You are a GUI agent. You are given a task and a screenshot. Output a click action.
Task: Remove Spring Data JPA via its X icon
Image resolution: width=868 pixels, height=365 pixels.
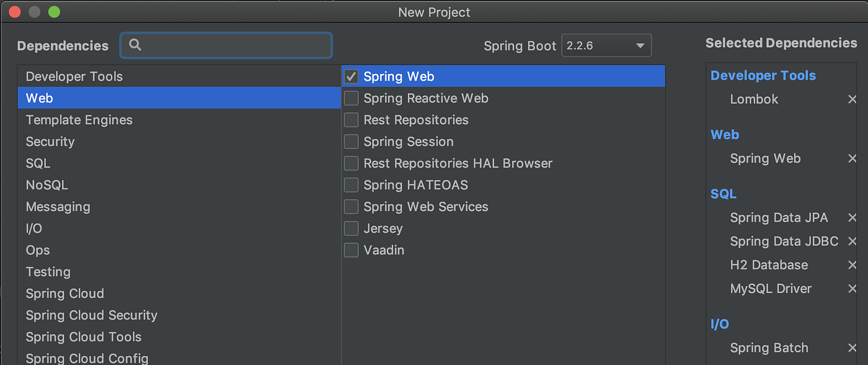[852, 218]
